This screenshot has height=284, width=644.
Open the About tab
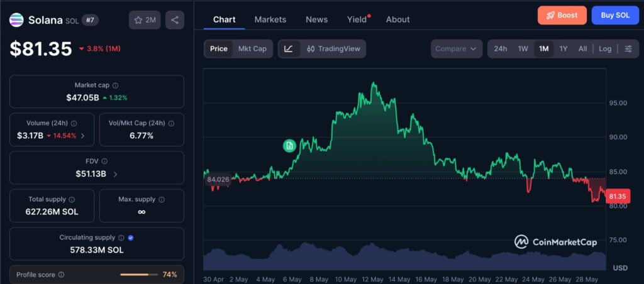coord(397,19)
